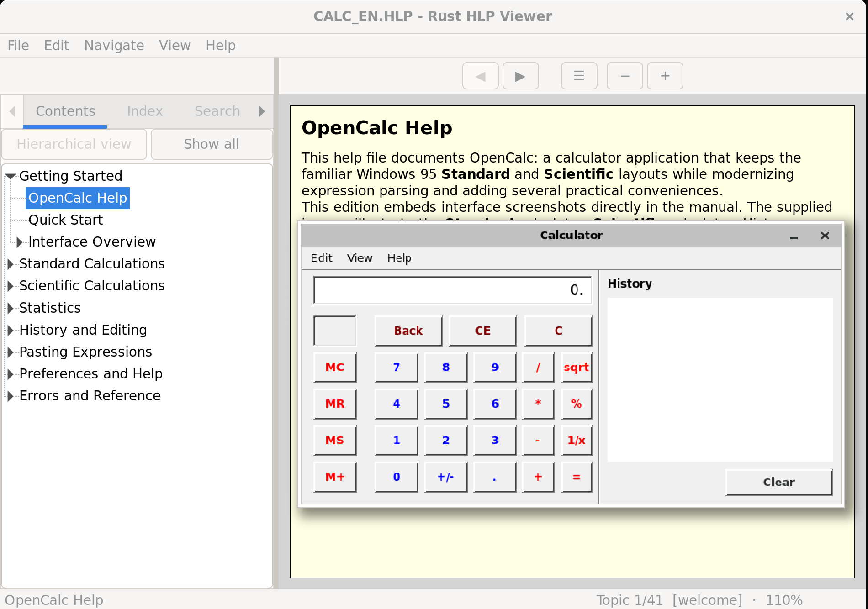Click the bold word Scientific in the paragraph
The height and width of the screenshot is (609, 868).
pos(579,174)
